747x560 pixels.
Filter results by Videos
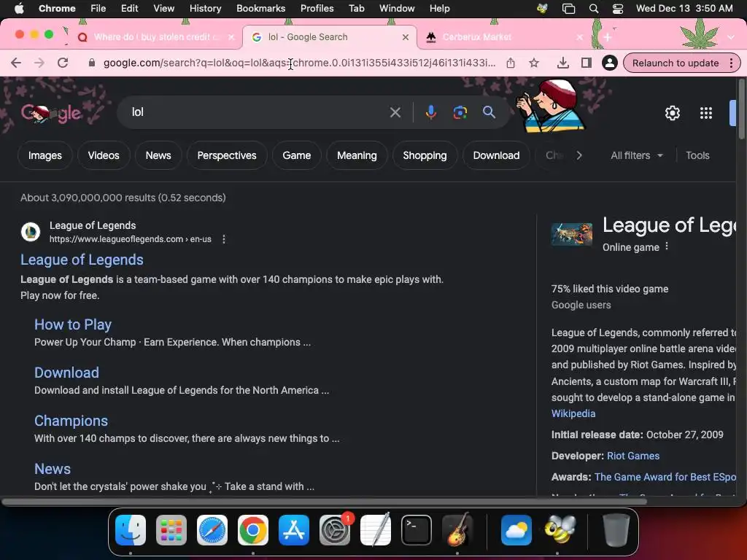point(104,155)
